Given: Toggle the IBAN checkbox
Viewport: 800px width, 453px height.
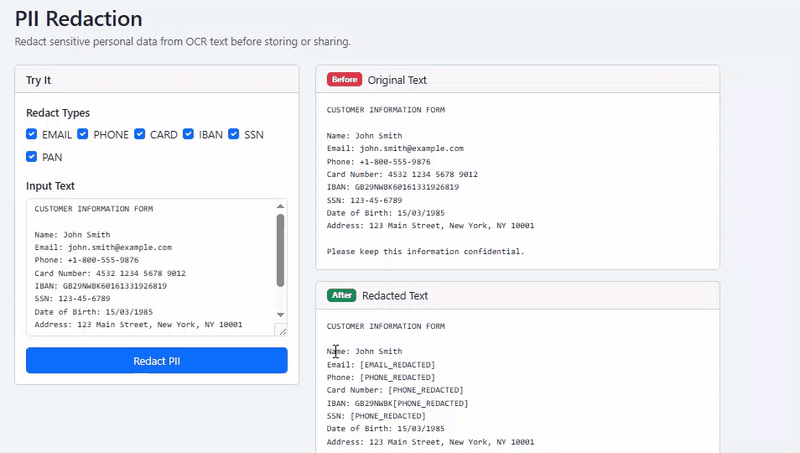Looking at the screenshot, I should [x=188, y=134].
